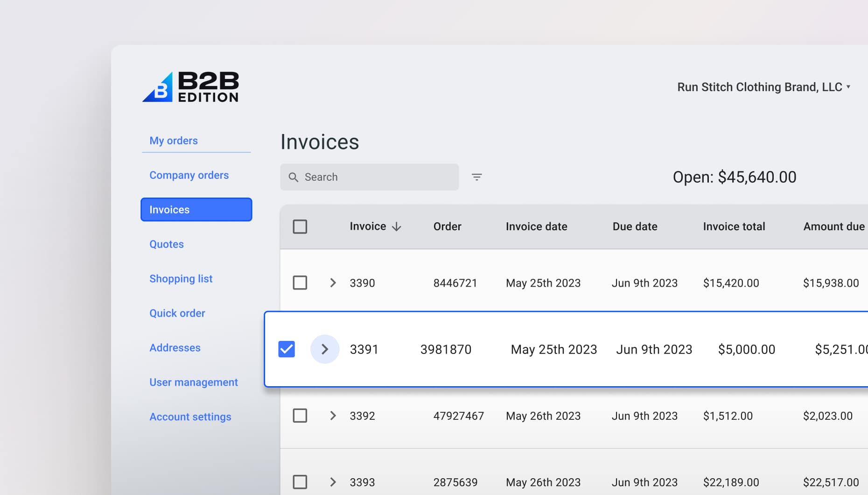The height and width of the screenshot is (495, 868).
Task: Open the invoice filter icon
Action: tap(476, 177)
